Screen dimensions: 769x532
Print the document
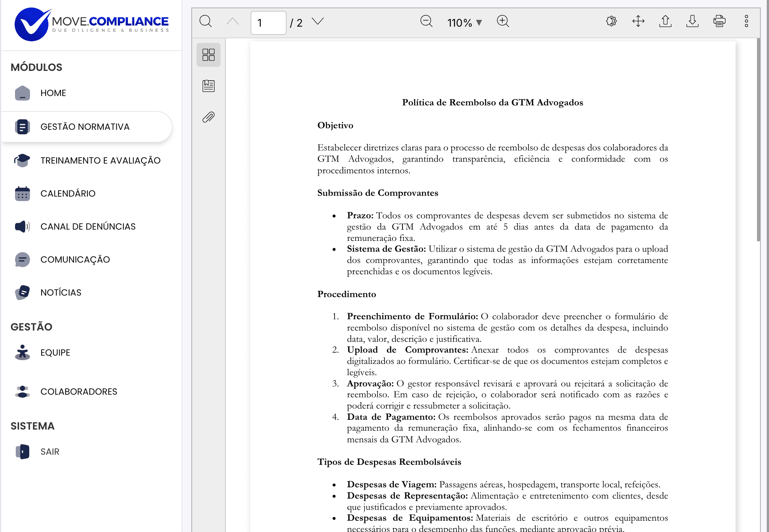click(719, 21)
